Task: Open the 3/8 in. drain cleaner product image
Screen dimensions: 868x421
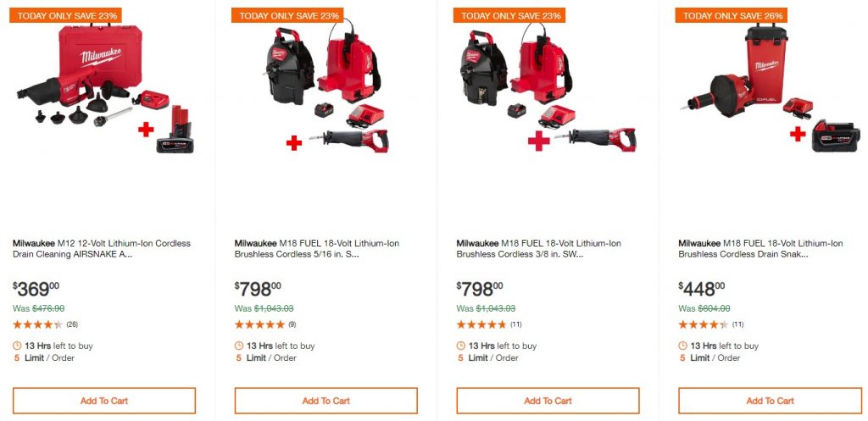Action: coord(548,88)
